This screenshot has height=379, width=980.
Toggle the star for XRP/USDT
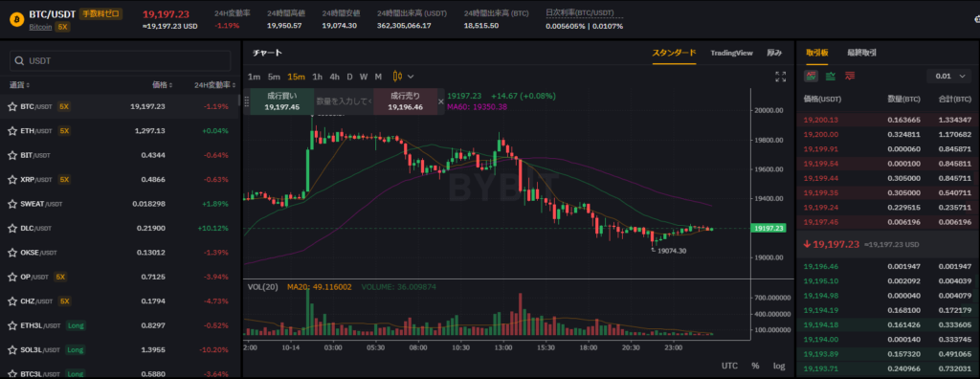point(11,180)
